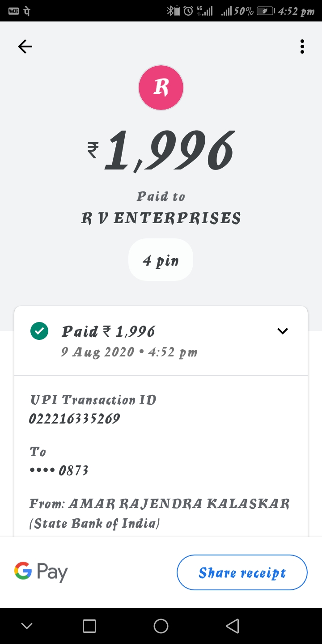This screenshot has height=644, width=322.
Task: Tap the 4 pin note chip
Action: (x=161, y=260)
